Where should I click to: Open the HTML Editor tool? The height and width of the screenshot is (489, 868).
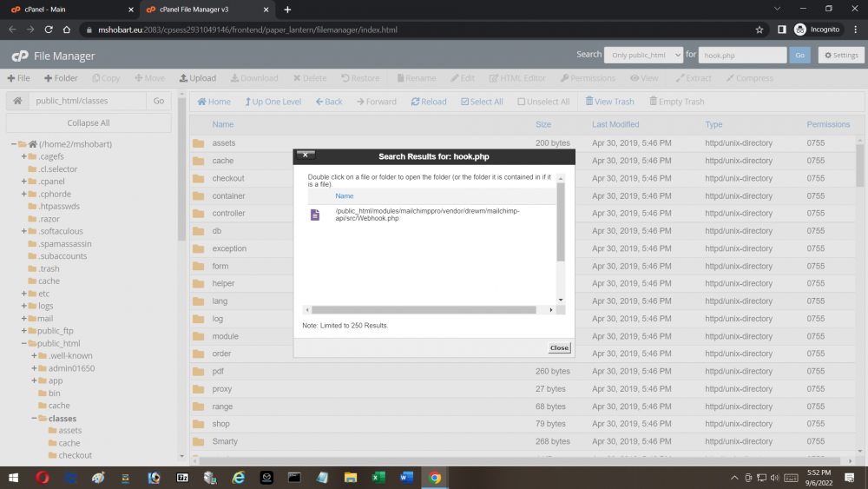tap(517, 78)
